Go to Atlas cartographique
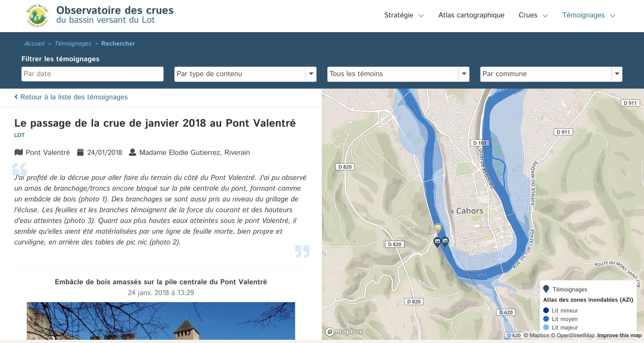This screenshot has width=644, height=343. click(471, 15)
